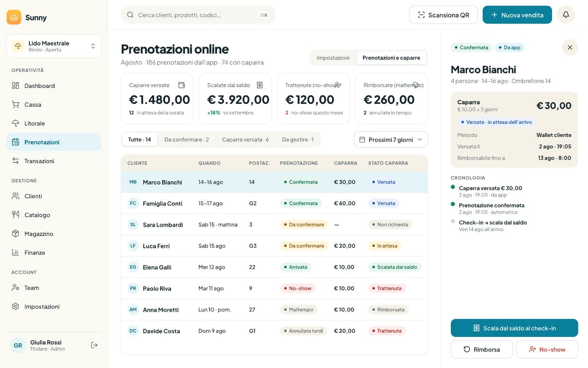Open Magazzino in the sidebar
588x368 pixels.
pyautogui.click(x=54, y=233)
